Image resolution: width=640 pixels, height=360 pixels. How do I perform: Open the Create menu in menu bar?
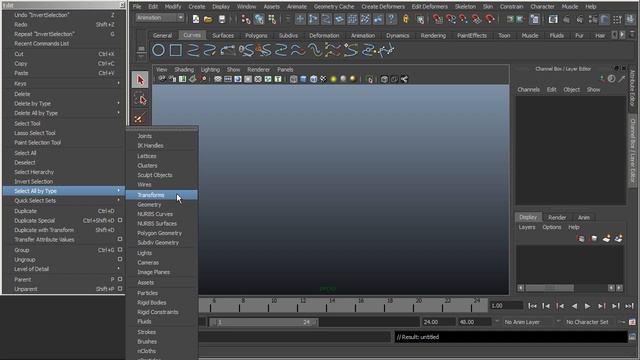click(x=197, y=7)
